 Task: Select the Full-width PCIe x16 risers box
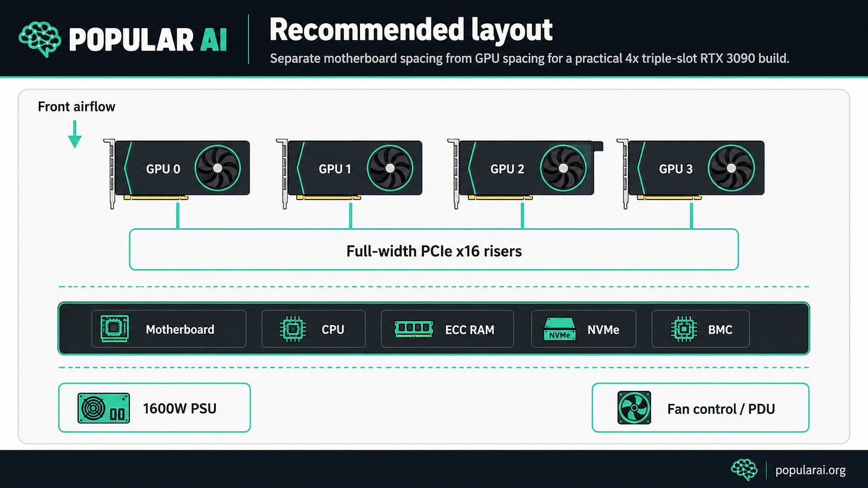pyautogui.click(x=434, y=250)
